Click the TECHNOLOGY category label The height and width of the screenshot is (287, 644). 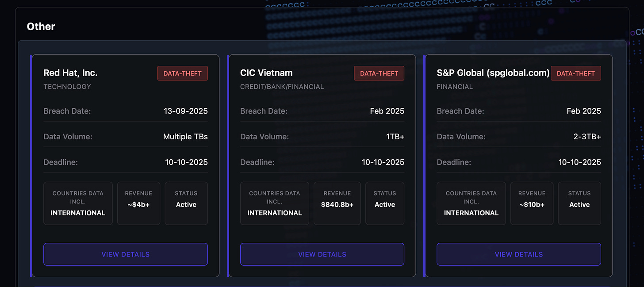coord(67,87)
